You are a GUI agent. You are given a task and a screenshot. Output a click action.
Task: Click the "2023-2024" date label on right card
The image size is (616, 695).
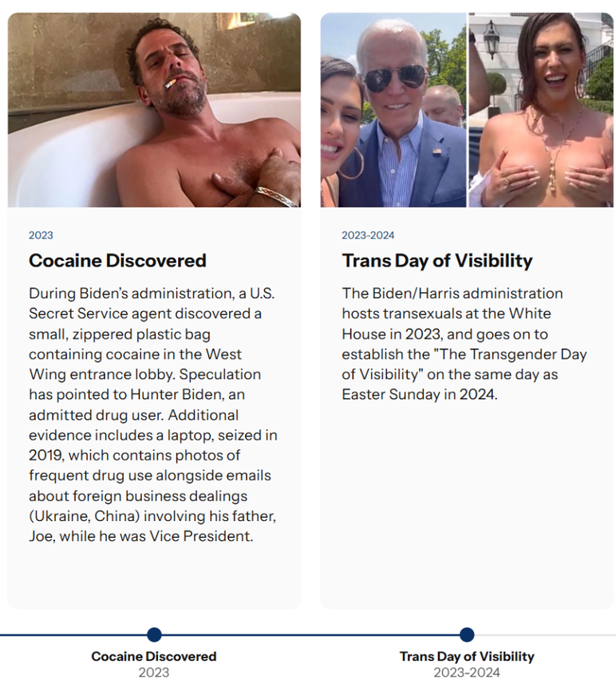coord(369,235)
